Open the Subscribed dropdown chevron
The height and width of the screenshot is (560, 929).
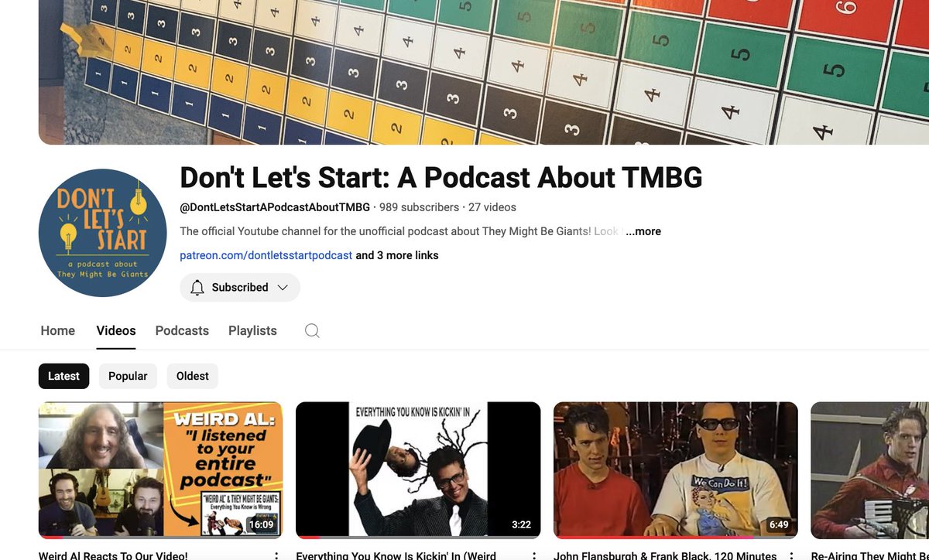[x=283, y=288]
